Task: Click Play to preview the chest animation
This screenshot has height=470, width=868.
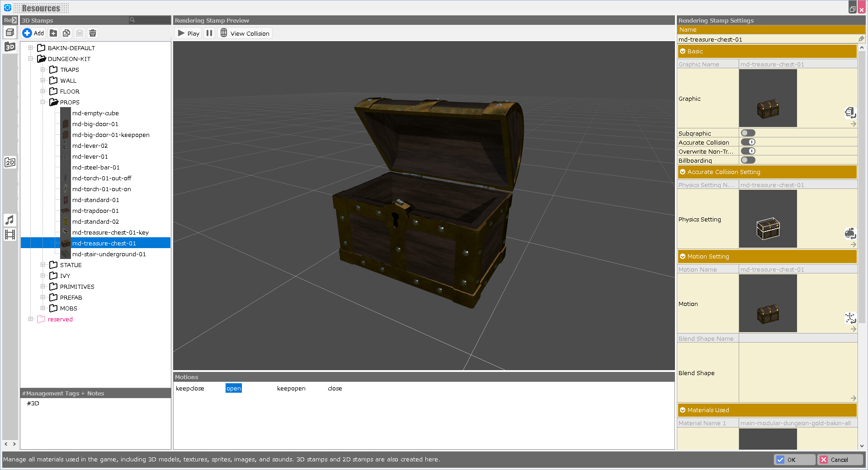Action: (x=188, y=33)
